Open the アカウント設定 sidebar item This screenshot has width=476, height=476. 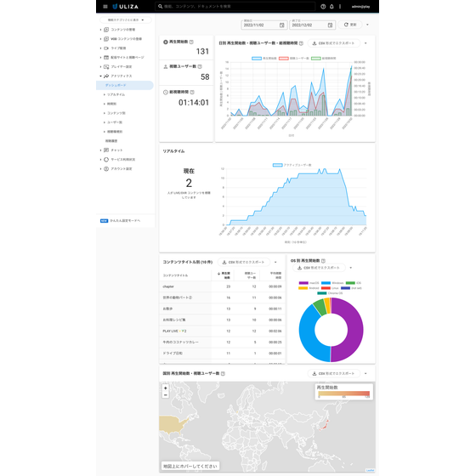pos(121,169)
